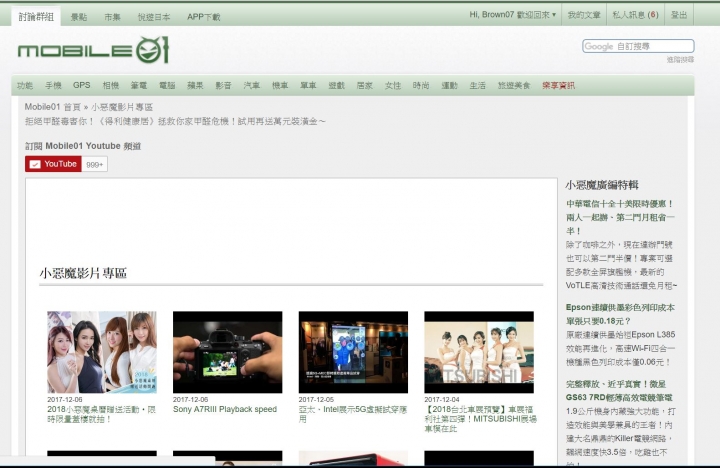Open 私人訊息 (6) inbox

636,15
